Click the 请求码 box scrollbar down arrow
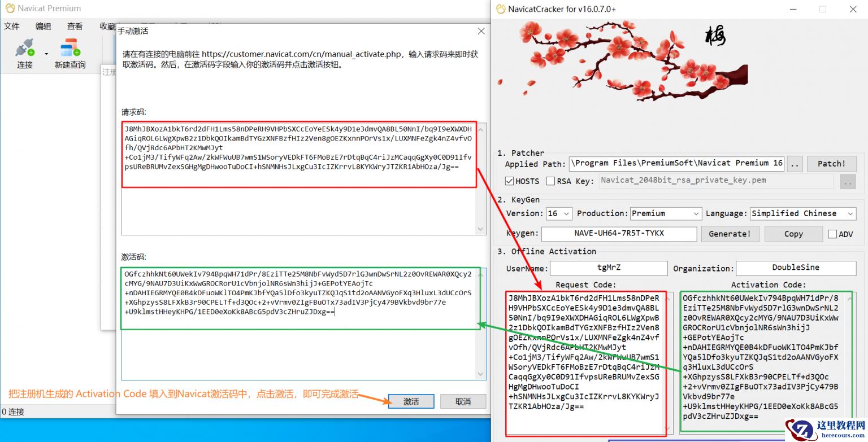The image size is (868, 442). [x=481, y=229]
